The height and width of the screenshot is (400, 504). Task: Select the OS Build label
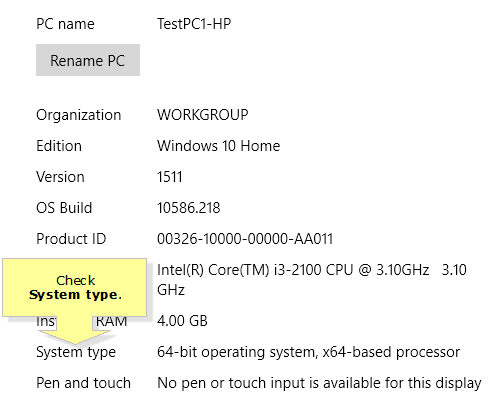(64, 208)
